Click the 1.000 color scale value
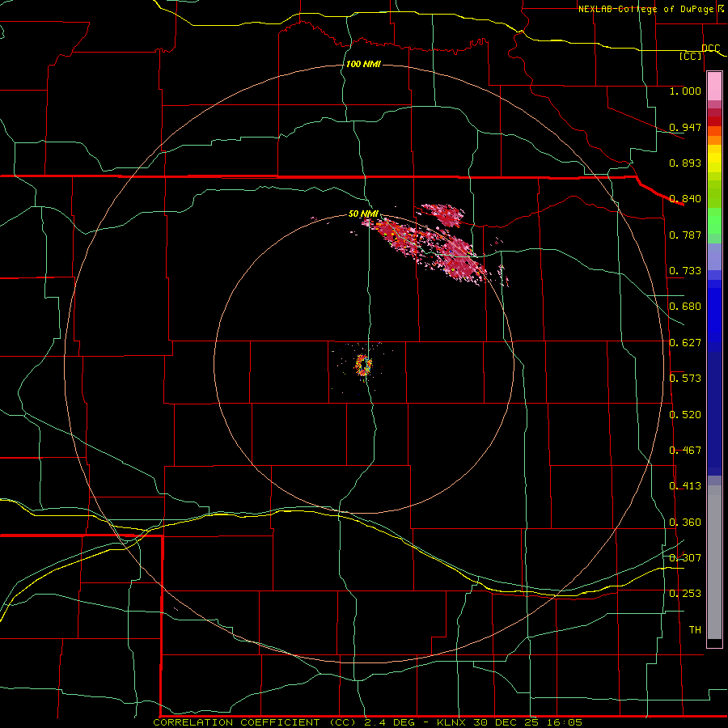728x728 pixels. tap(685, 91)
